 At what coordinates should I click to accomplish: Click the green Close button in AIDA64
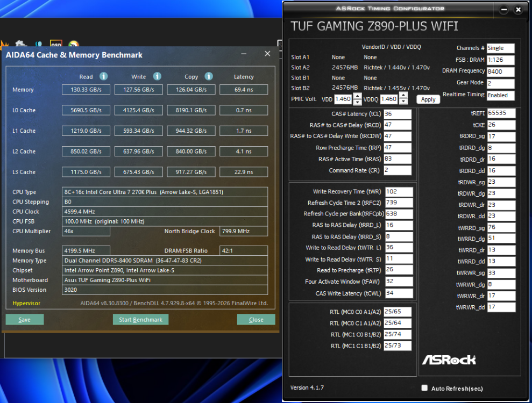pos(256,319)
